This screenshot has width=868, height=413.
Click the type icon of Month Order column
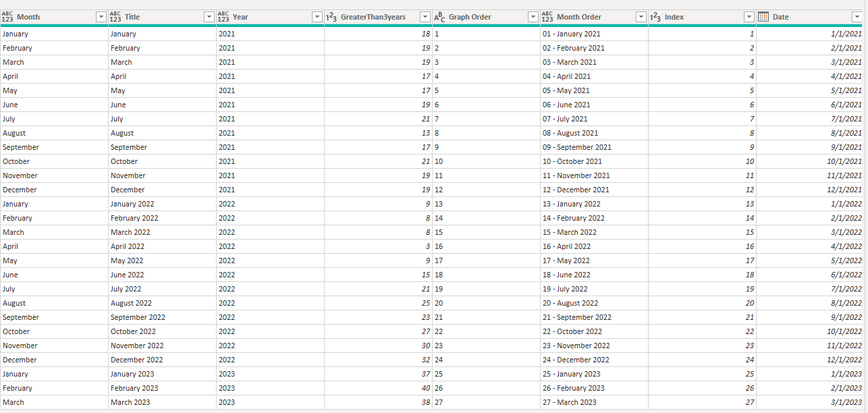[547, 17]
